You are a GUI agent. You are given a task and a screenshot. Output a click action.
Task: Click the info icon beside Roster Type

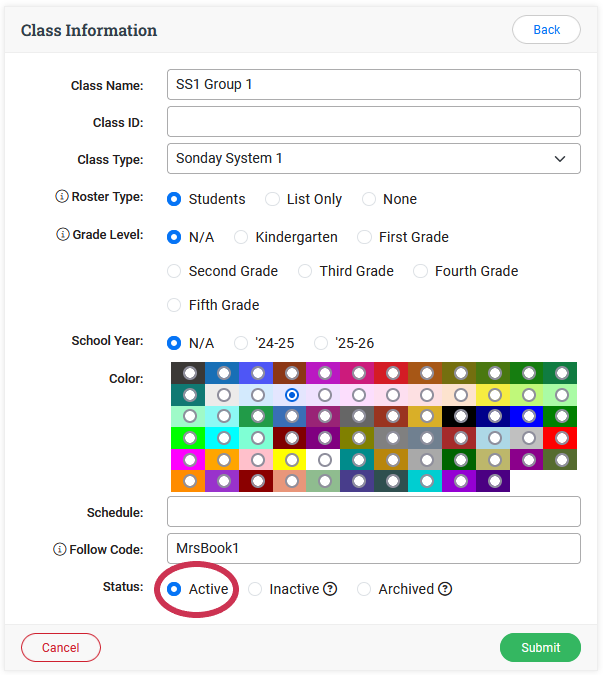pyautogui.click(x=62, y=197)
